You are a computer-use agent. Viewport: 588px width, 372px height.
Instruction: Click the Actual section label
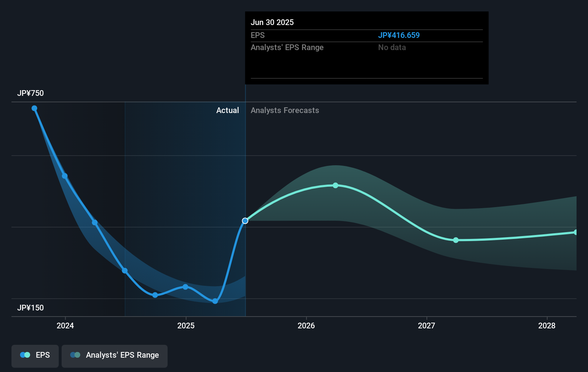[227, 111]
